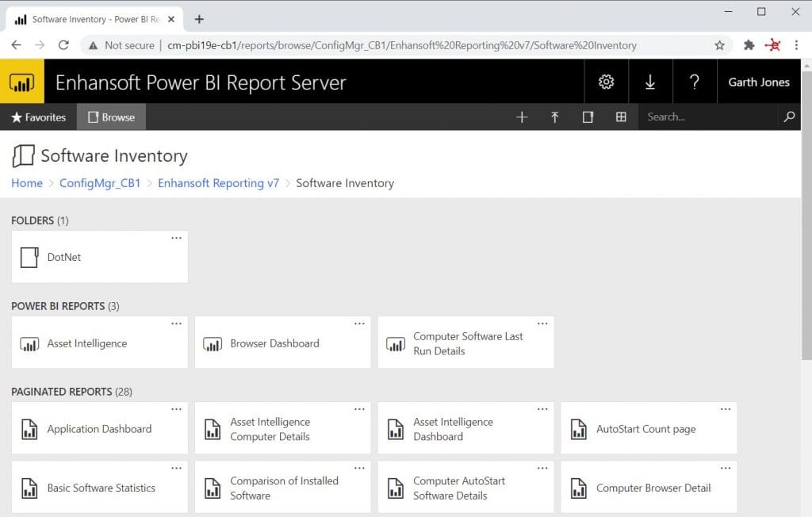This screenshot has width=812, height=517.
Task: Select the Browse tab
Action: 111,117
